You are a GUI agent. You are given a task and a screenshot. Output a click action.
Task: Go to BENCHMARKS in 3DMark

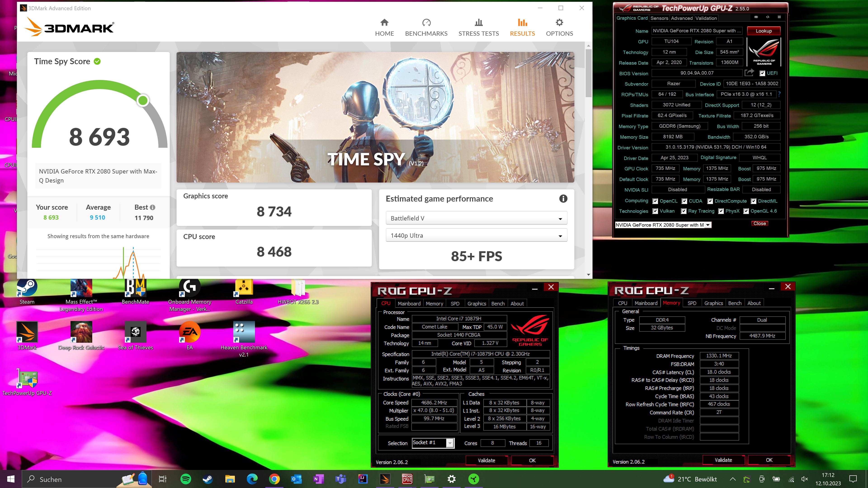pyautogui.click(x=426, y=28)
